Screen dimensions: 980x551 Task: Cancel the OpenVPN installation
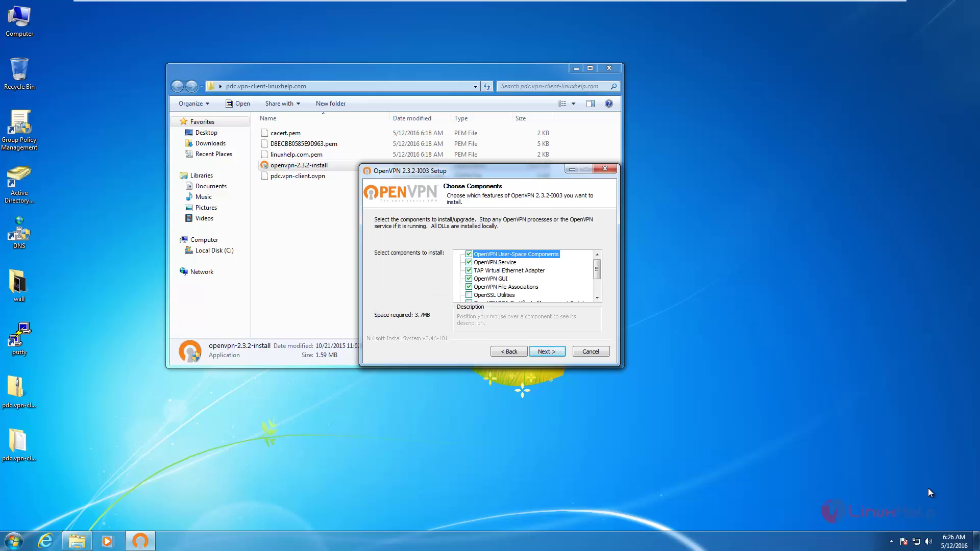tap(591, 352)
